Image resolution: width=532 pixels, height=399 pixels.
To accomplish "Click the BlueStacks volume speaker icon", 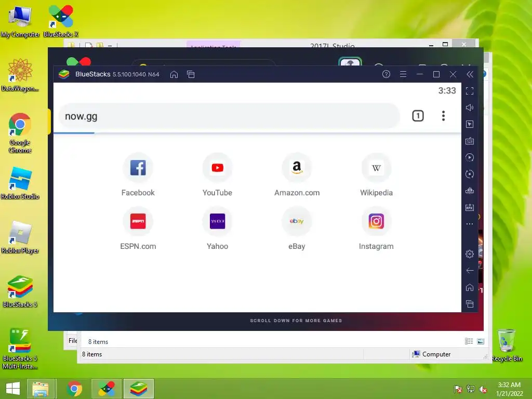I will [470, 108].
